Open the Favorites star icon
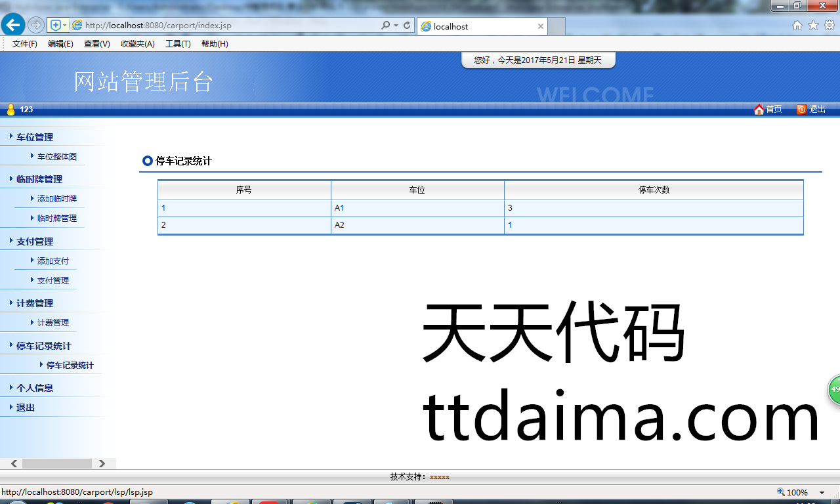Screen dimensions: 840x504 [813, 26]
